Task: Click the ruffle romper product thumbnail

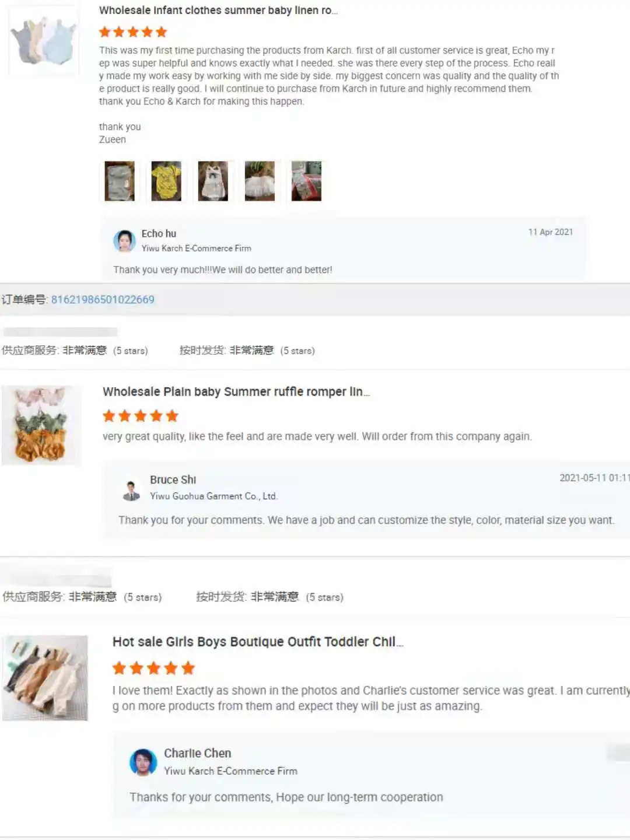Action: 41,425
